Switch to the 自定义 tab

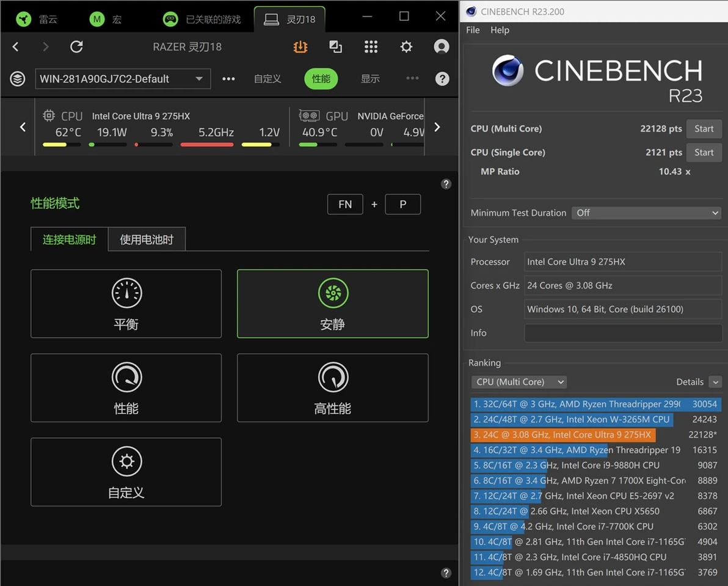[x=268, y=79]
